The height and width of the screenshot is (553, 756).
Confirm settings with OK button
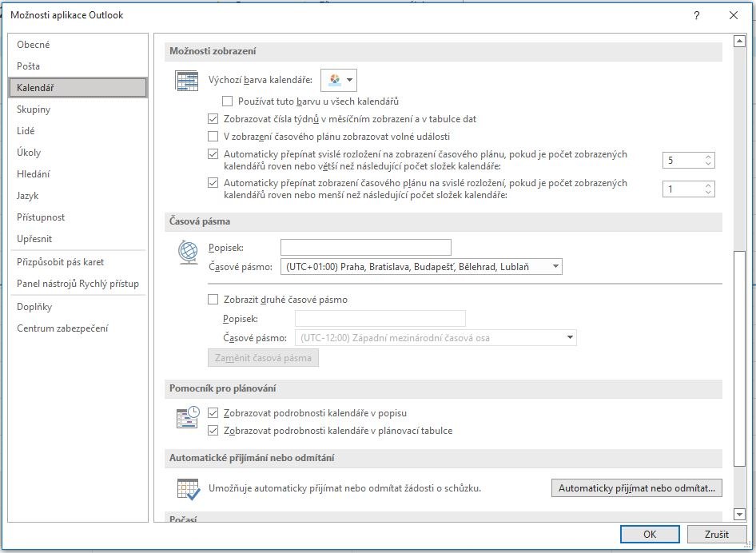click(x=650, y=534)
